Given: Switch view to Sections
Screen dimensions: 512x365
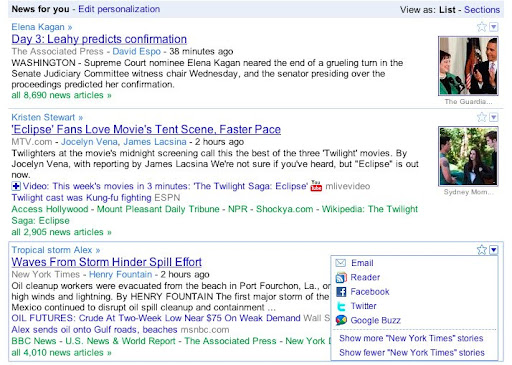Looking at the screenshot, I should click(482, 10).
